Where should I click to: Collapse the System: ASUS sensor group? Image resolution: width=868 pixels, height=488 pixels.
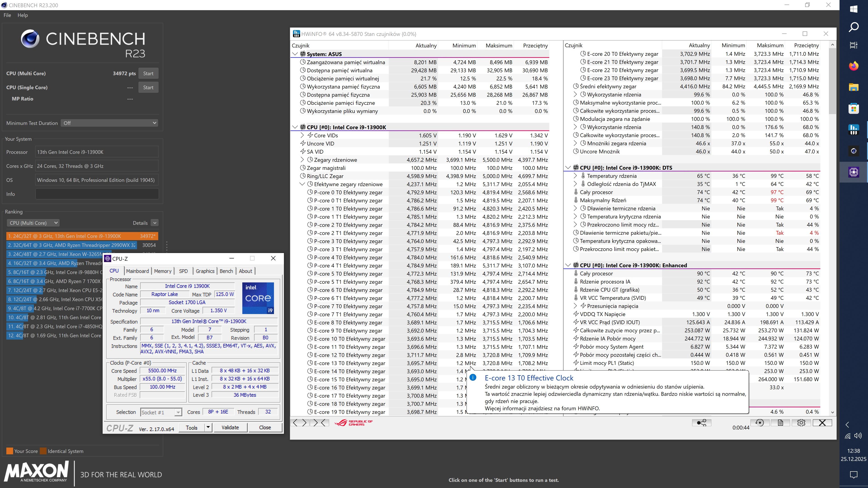coord(295,54)
